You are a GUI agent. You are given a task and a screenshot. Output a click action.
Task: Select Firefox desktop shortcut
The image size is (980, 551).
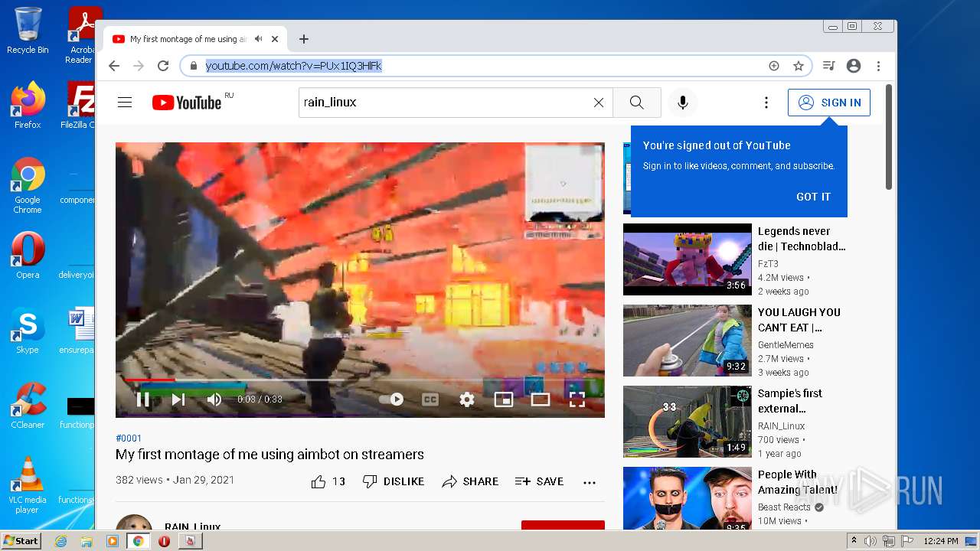click(28, 105)
